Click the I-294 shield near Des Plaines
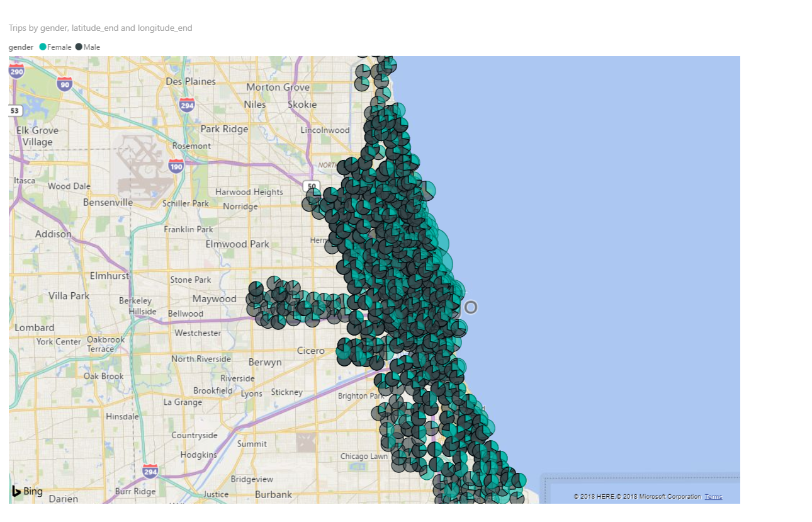Image resolution: width=812 pixels, height=522 pixels. click(x=186, y=105)
